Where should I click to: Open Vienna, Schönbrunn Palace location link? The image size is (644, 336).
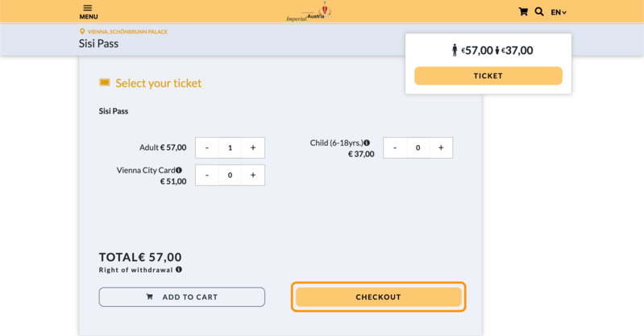point(127,32)
